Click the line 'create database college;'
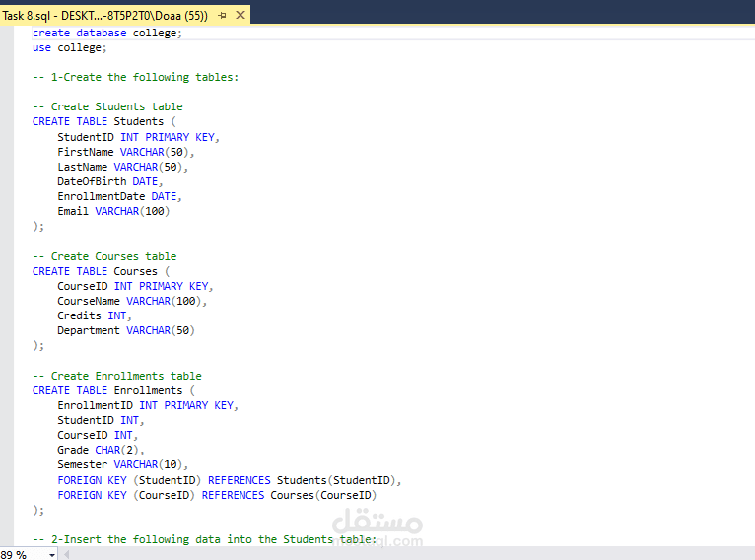The height and width of the screenshot is (560, 755). (x=107, y=33)
